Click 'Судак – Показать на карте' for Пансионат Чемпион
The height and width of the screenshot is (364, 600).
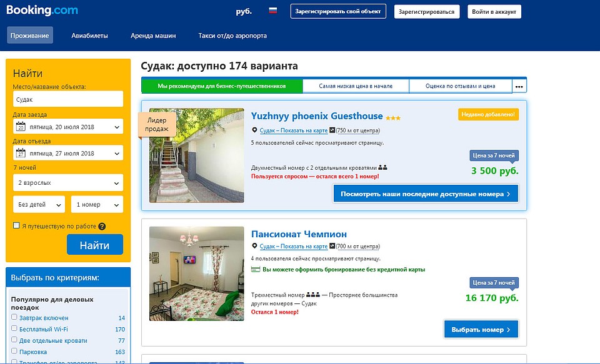294,246
